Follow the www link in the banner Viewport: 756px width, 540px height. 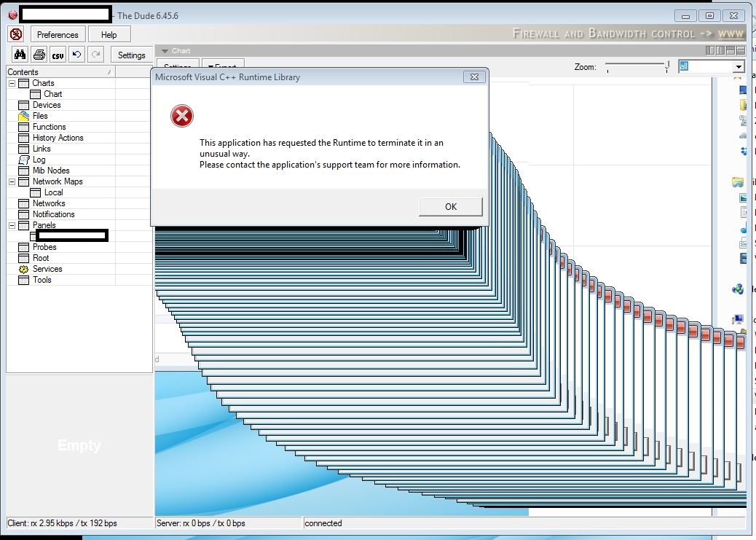pos(731,34)
